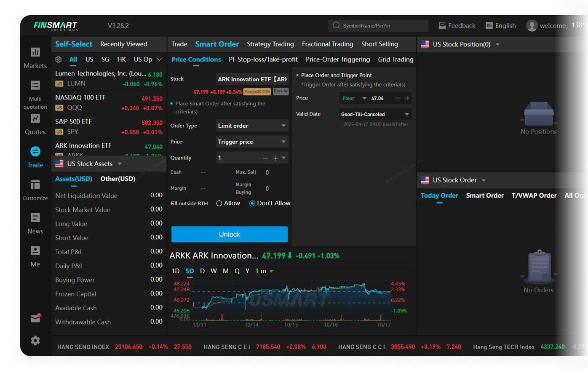Screen dimensions: 588x371
Task: Switch to the Other(USD) assets tab
Action: 118,179
